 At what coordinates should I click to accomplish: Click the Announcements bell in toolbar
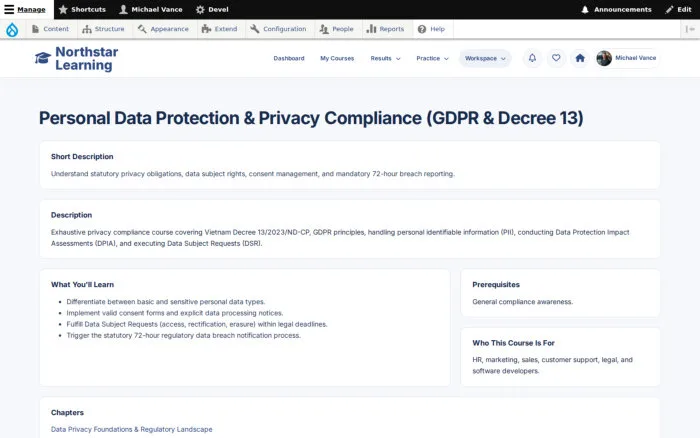[x=584, y=9]
